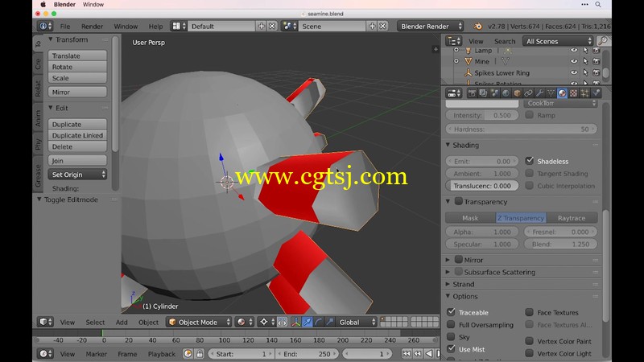
Task: Open the Object Mode dropdown
Action: coord(199,323)
